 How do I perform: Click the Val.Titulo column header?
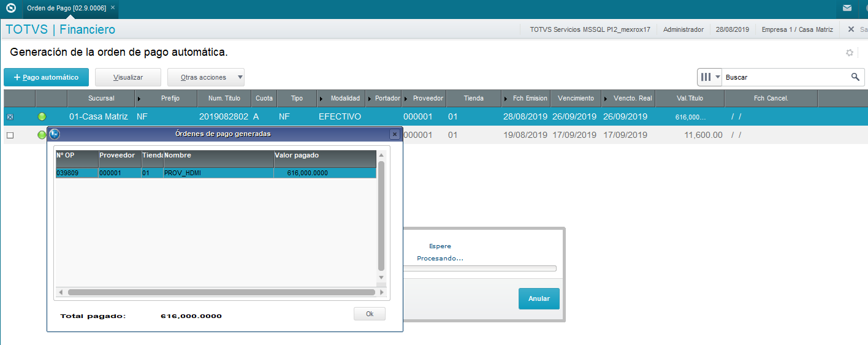(x=690, y=98)
